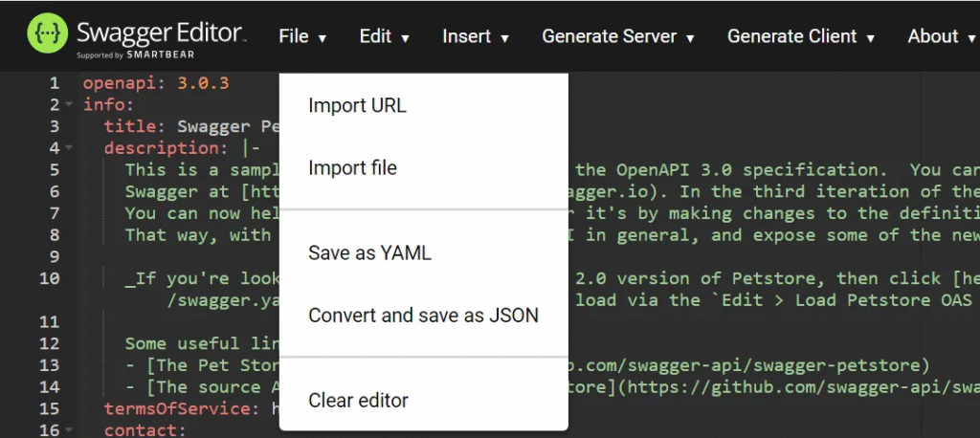
Task: Click the Swagger Editor title text
Action: [161, 32]
